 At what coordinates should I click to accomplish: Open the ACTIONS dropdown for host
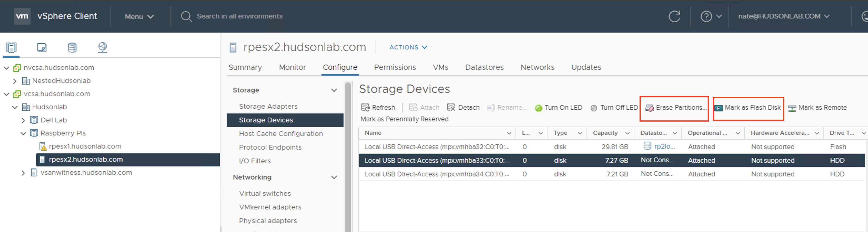click(408, 48)
